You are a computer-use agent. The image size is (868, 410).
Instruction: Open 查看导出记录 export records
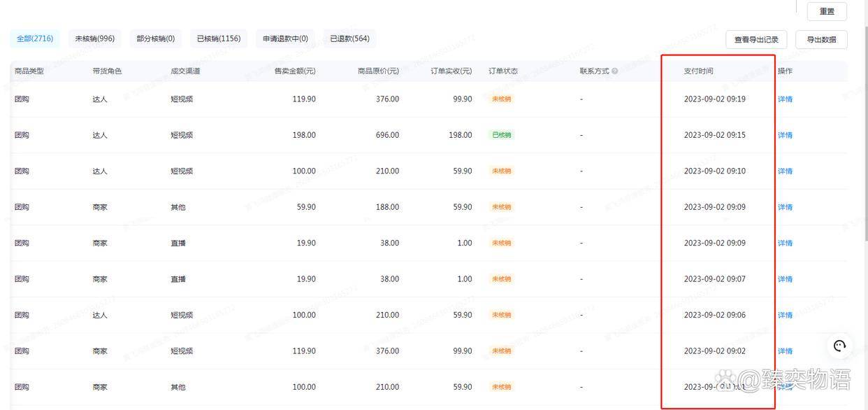756,39
